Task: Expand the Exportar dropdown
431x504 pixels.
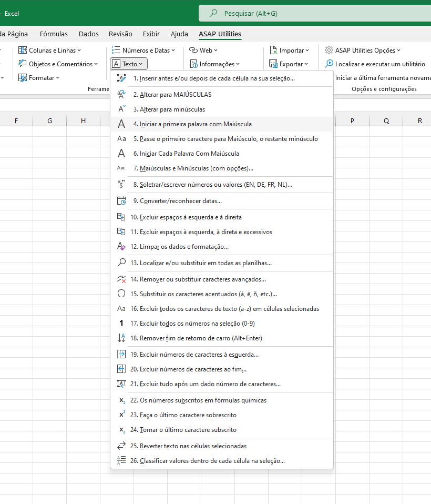Action: [x=289, y=64]
